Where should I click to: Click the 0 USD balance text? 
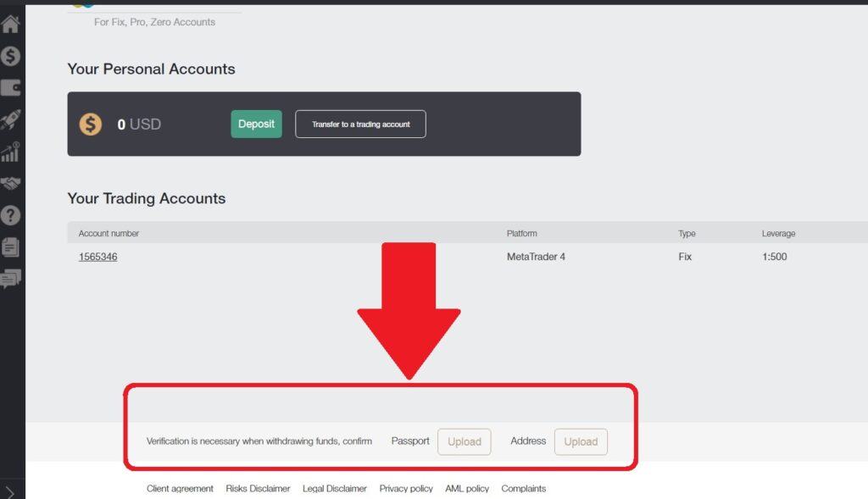click(139, 124)
